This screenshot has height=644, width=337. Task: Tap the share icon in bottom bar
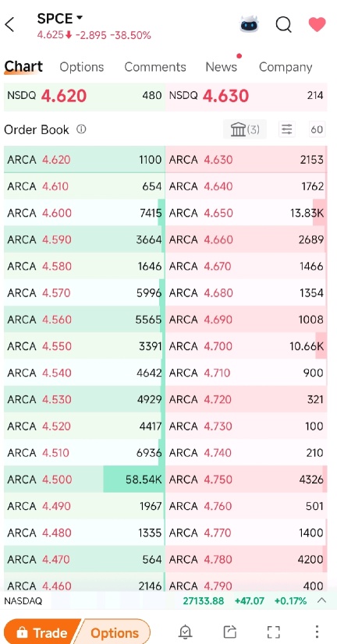(230, 632)
